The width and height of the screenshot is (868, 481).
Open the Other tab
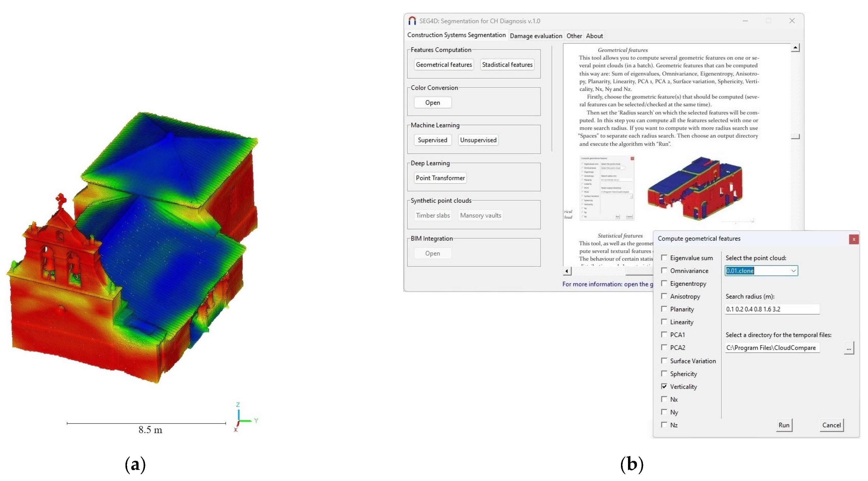coord(574,36)
